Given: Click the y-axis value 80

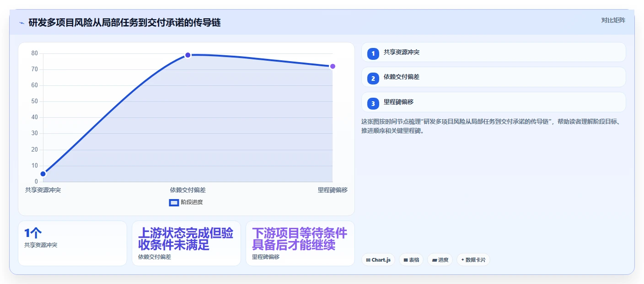Looking at the screenshot, I should (35, 53).
